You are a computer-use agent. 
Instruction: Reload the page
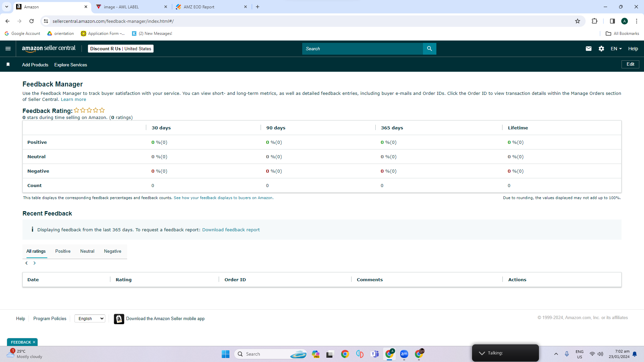point(32,21)
